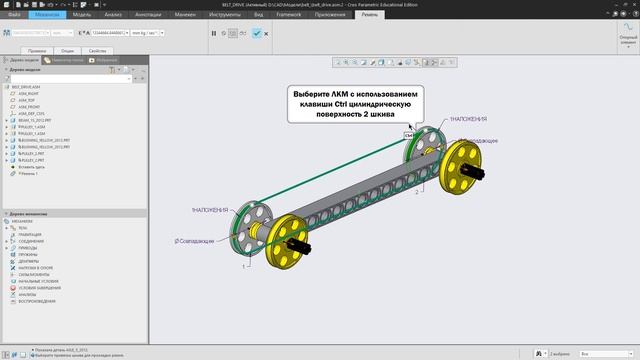640x360 pixels.
Task: Open the model tree settings icon
Action: click(x=112, y=70)
